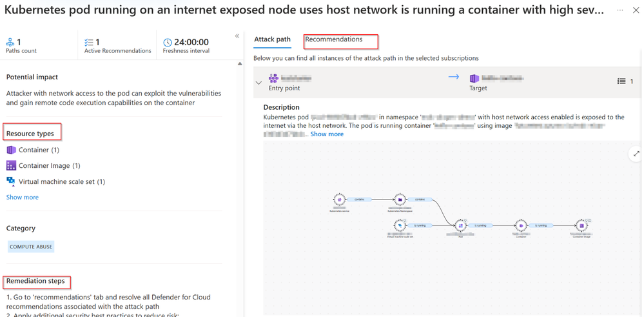This screenshot has width=644, height=317.
Task: Click the Container resource type icon
Action: pos(11,150)
